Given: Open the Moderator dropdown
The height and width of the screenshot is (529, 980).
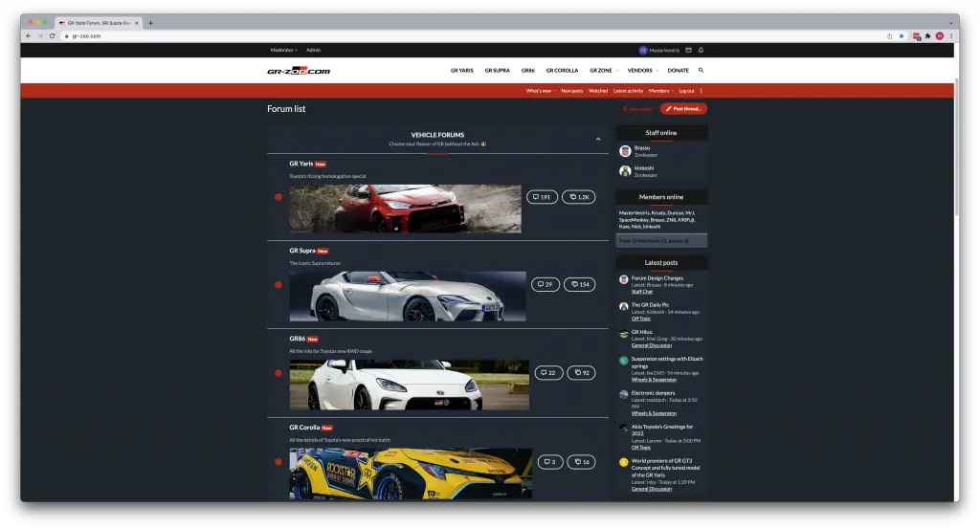Looking at the screenshot, I should click(x=283, y=50).
